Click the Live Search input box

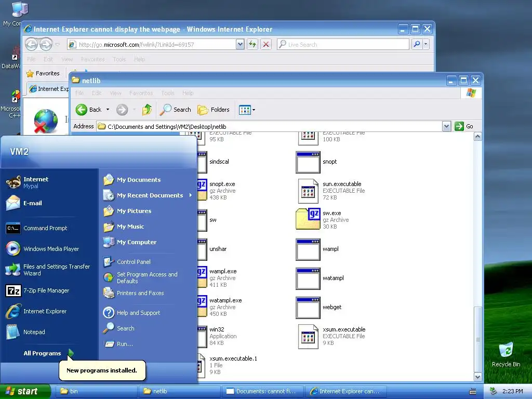pyautogui.click(x=343, y=44)
